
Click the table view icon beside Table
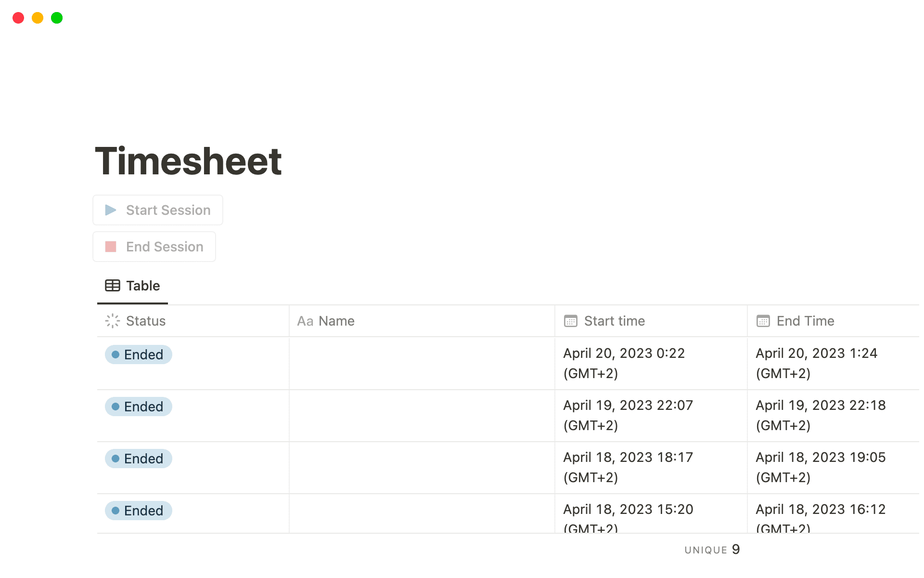point(112,285)
